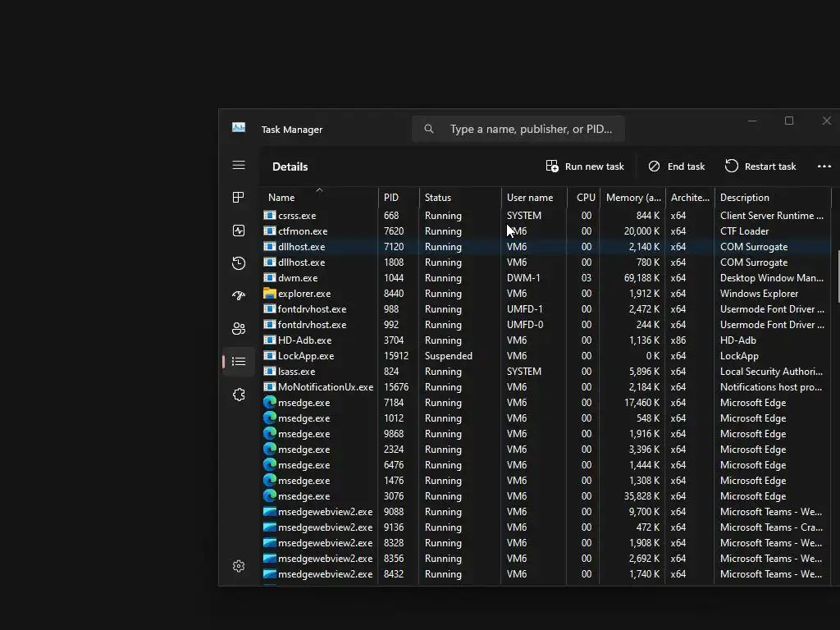The height and width of the screenshot is (630, 840).
Task: Open the hamburger navigation menu
Action: coord(239,165)
